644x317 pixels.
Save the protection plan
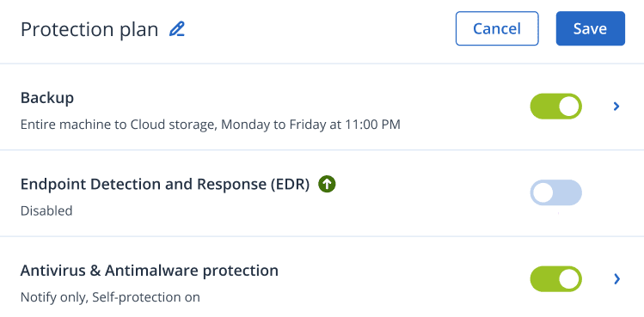coord(590,28)
